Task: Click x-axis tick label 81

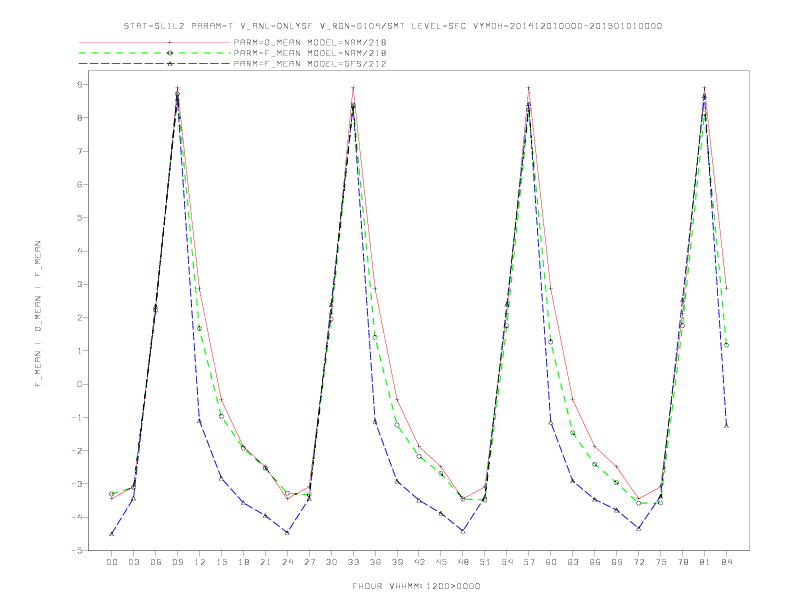Action: pos(705,562)
